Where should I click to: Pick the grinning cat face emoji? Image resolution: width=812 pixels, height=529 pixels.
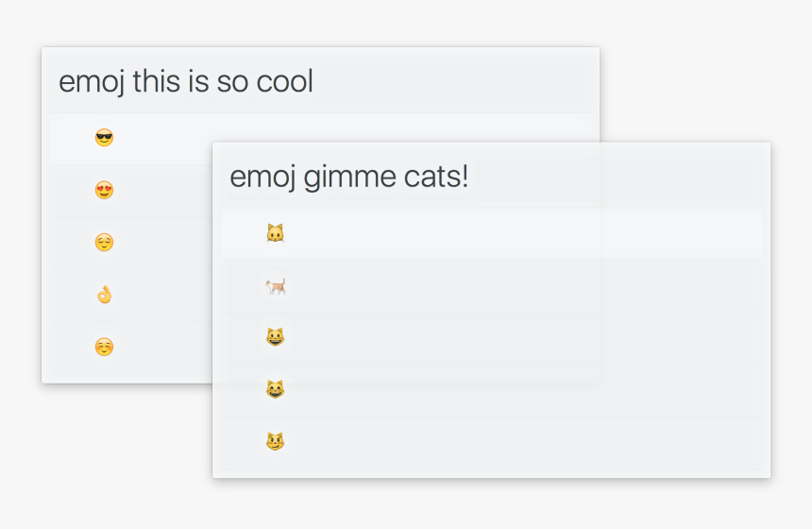pyautogui.click(x=275, y=337)
